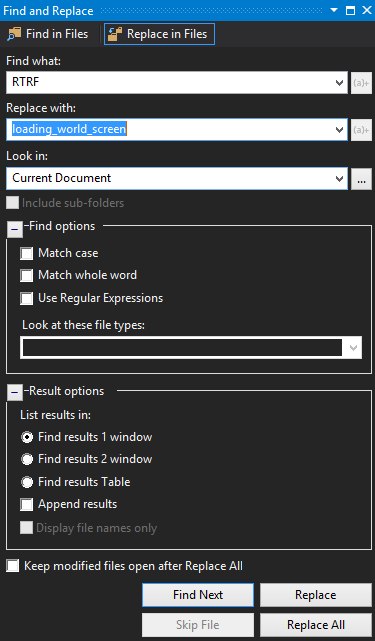Image resolution: width=375 pixels, height=641 pixels.
Task: Expand the Replace with history dropdown
Action: (339, 130)
